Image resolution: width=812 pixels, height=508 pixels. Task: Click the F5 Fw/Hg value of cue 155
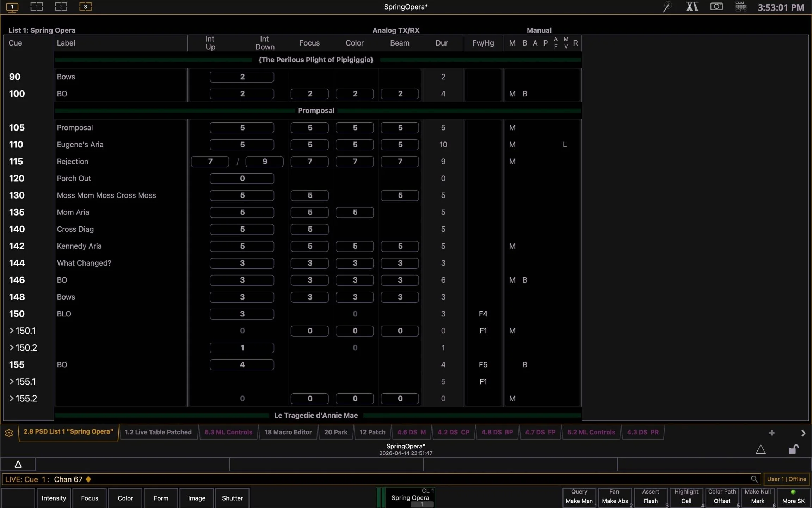[483, 364]
